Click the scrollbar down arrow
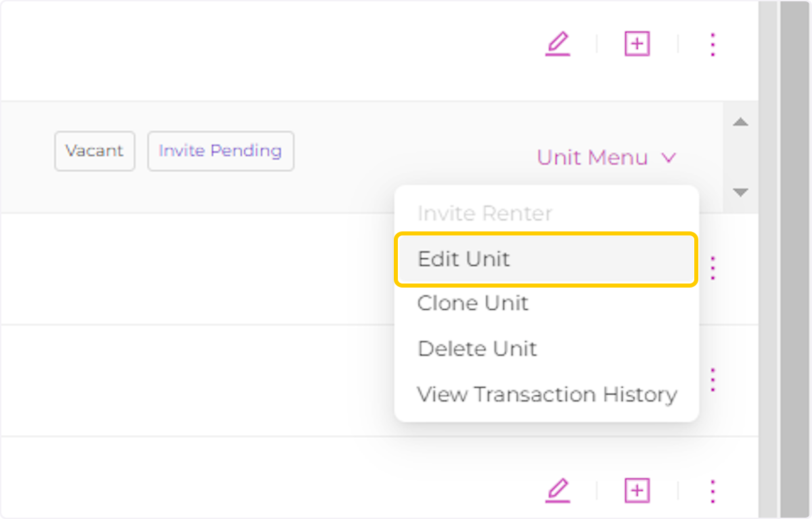The height and width of the screenshot is (519, 812). click(x=741, y=192)
